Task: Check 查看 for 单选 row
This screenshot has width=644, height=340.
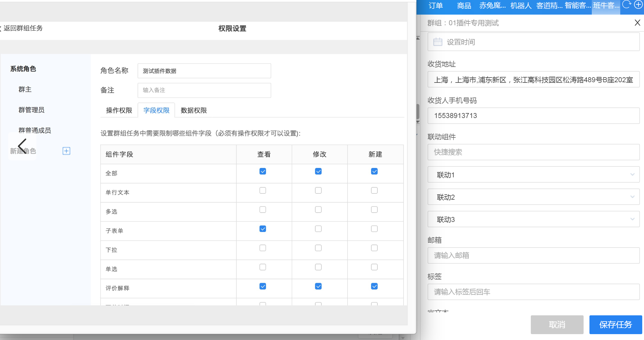Action: (x=263, y=267)
